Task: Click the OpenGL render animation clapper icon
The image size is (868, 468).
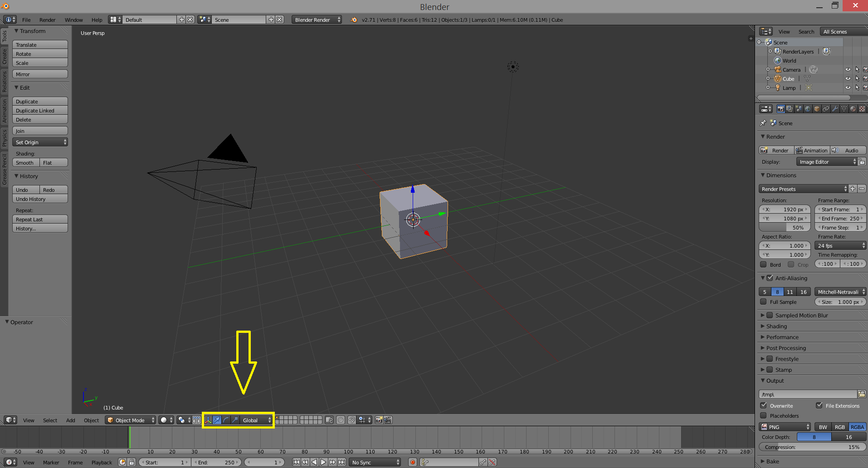Action: (388, 420)
